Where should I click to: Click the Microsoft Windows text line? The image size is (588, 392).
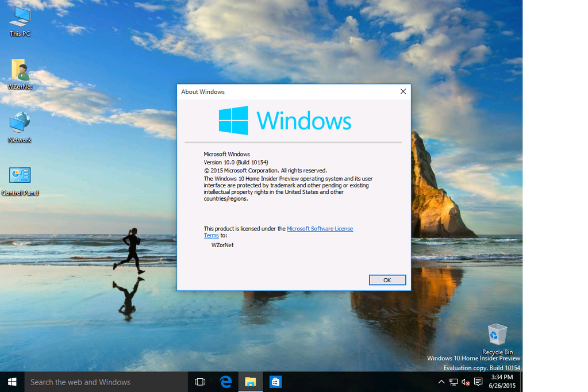click(x=226, y=154)
